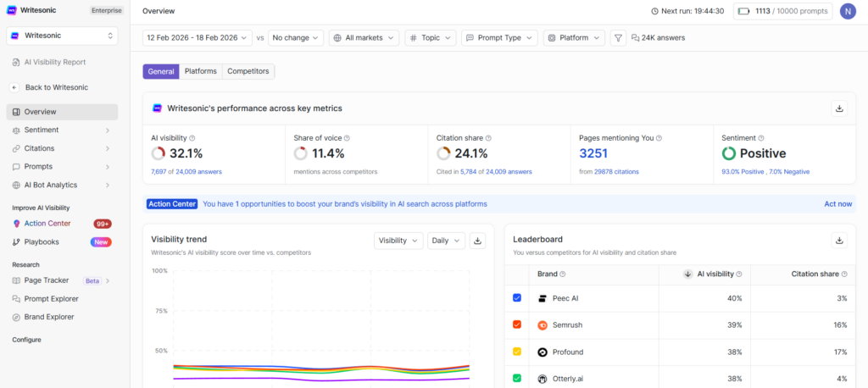Click the Leaderboard download icon
868x388 pixels.
click(x=839, y=241)
